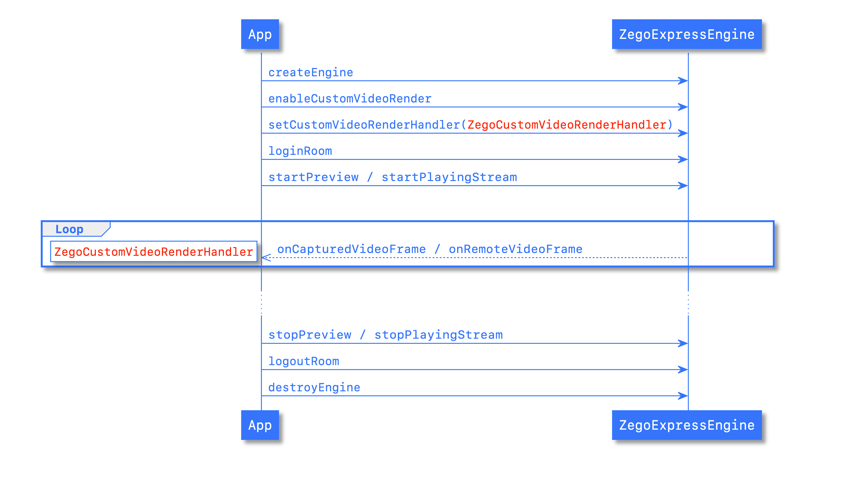Click the top App participant box

pyautogui.click(x=260, y=34)
